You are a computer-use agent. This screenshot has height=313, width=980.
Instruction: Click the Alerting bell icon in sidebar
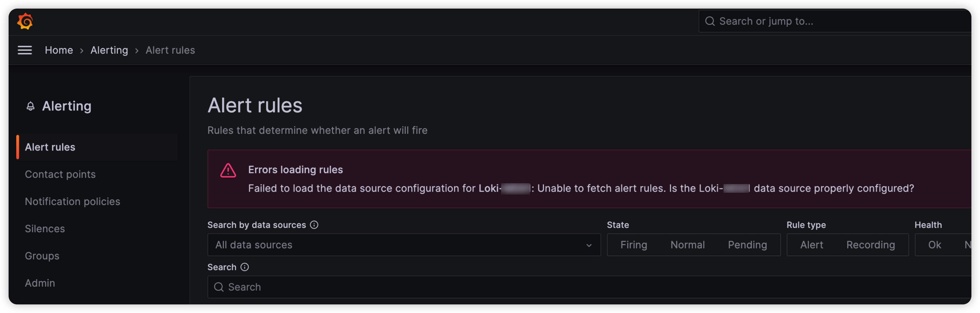(31, 106)
